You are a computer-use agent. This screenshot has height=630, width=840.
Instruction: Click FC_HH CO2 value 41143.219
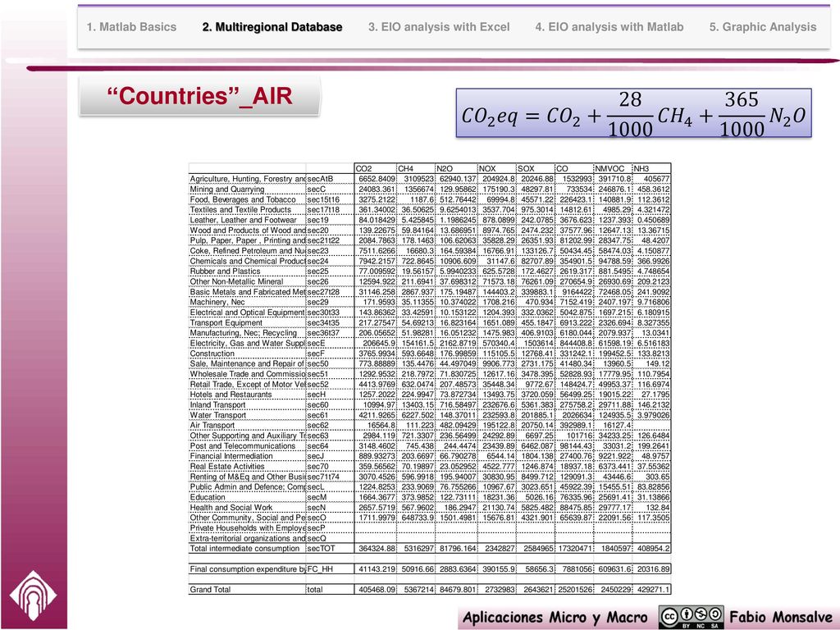click(377, 569)
